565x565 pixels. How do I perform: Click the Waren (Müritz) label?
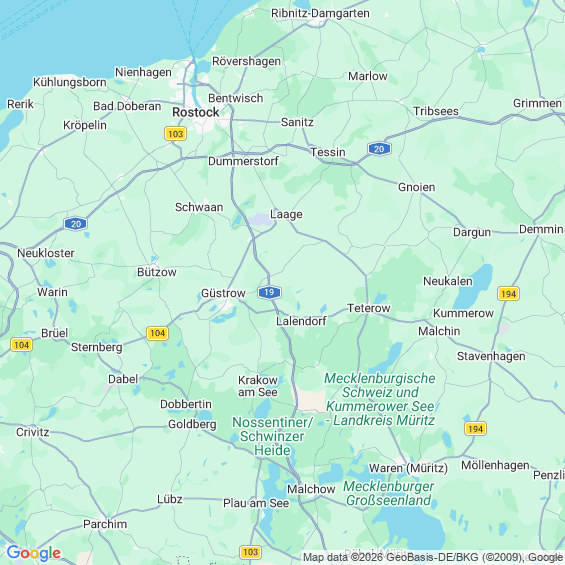pyautogui.click(x=408, y=468)
